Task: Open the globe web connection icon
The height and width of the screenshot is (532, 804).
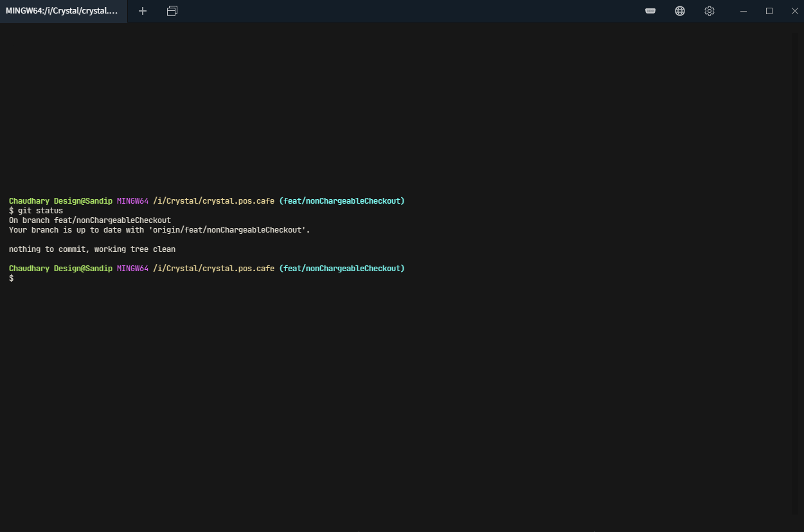Action: point(680,11)
